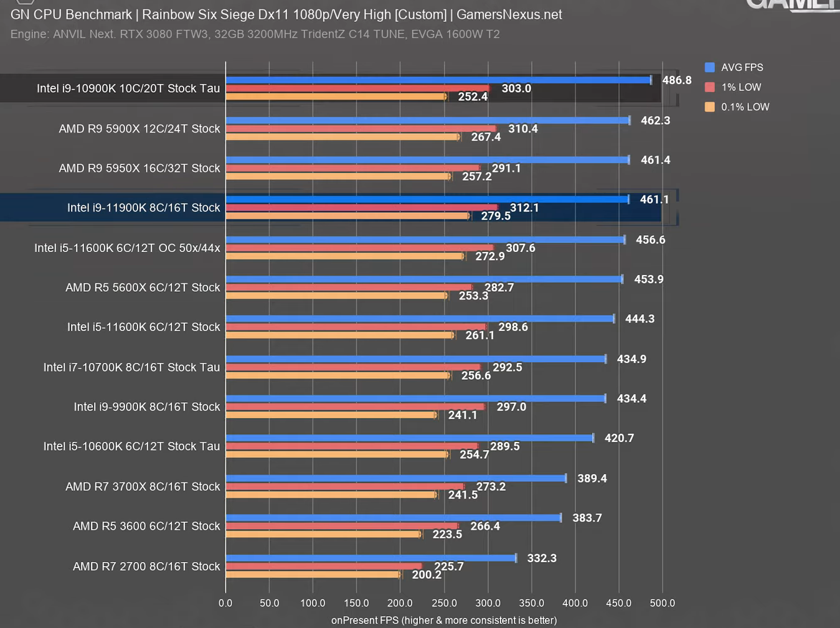Click the red 1% LOW bar for i9-9900K
Viewport: 840px width, 628px height.
pyautogui.click(x=355, y=407)
